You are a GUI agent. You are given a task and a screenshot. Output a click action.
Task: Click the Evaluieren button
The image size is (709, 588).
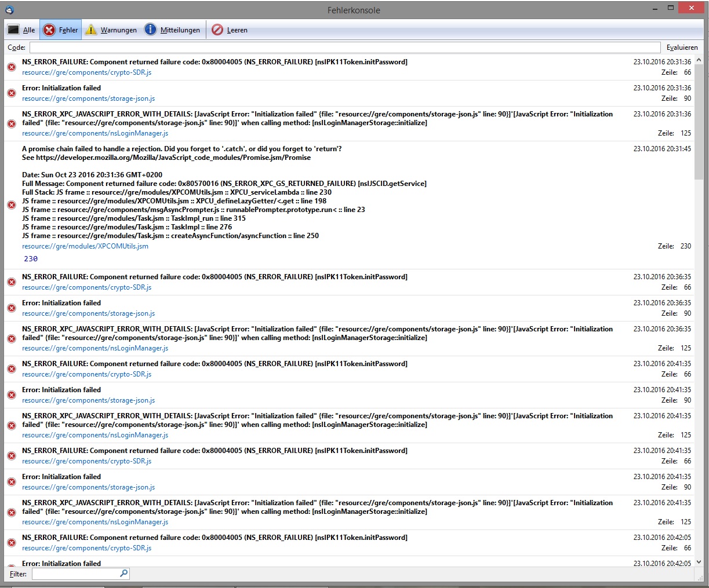[x=682, y=48]
